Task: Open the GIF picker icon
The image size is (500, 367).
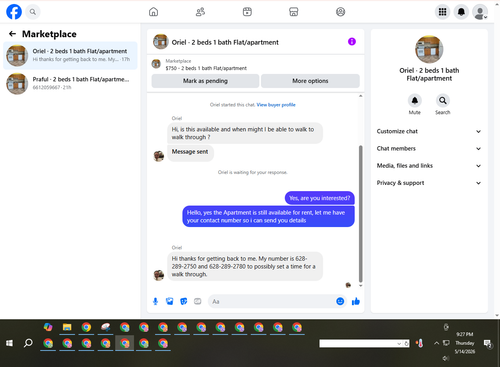Action: pyautogui.click(x=198, y=302)
